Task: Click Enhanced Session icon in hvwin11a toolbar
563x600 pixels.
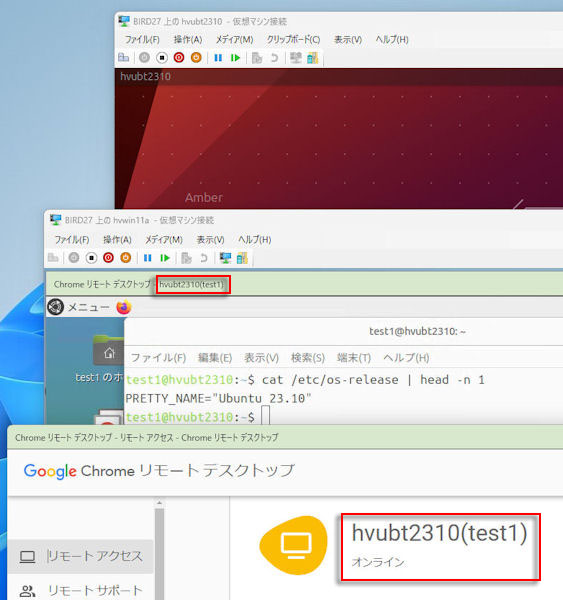Action: (225, 258)
